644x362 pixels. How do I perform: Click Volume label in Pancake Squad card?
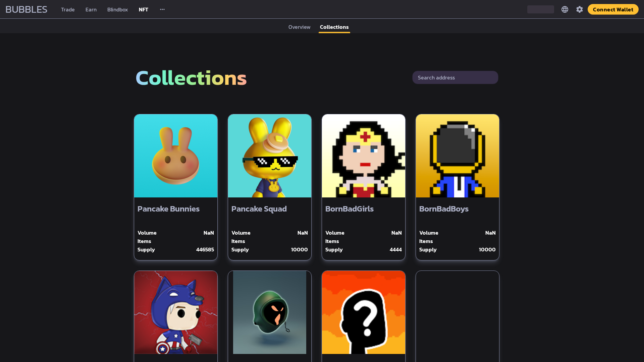click(241, 233)
